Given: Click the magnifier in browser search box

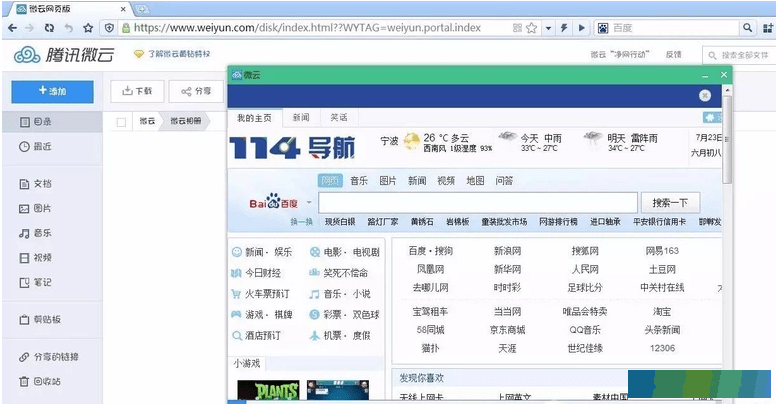Looking at the screenshot, I should click(747, 28).
